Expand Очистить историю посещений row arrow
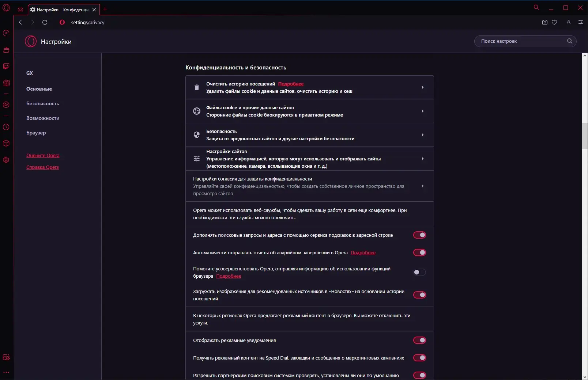Image resolution: width=588 pixels, height=380 pixels. click(423, 87)
